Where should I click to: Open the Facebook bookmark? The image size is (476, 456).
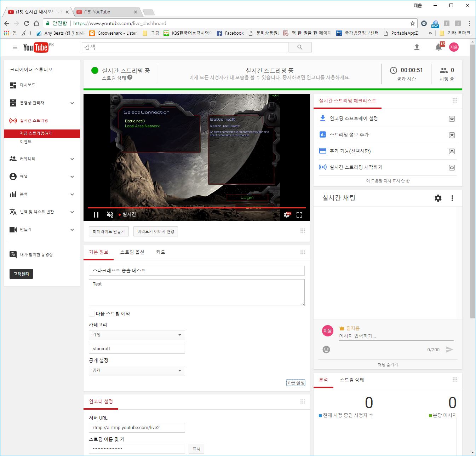pyautogui.click(x=230, y=33)
